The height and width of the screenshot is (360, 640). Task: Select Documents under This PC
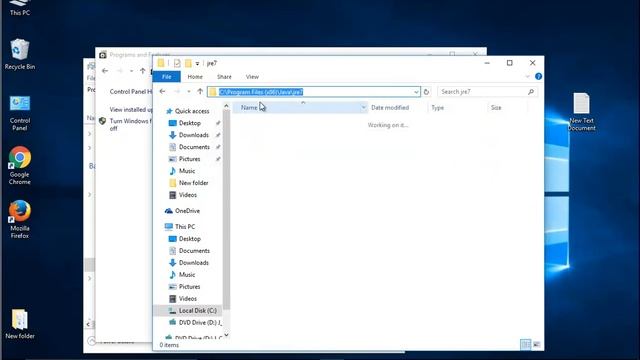click(194, 251)
